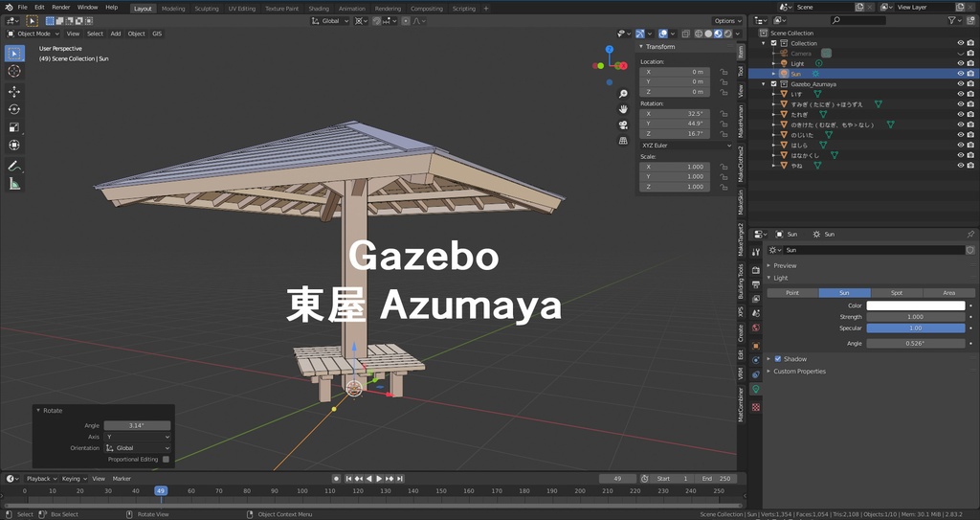Open the Global orientation dropdown in header
Viewport: 980px width, 520px height.
pos(330,21)
